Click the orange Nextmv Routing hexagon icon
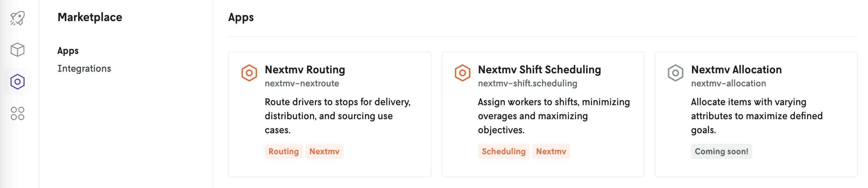The height and width of the screenshot is (188, 868). pyautogui.click(x=249, y=73)
